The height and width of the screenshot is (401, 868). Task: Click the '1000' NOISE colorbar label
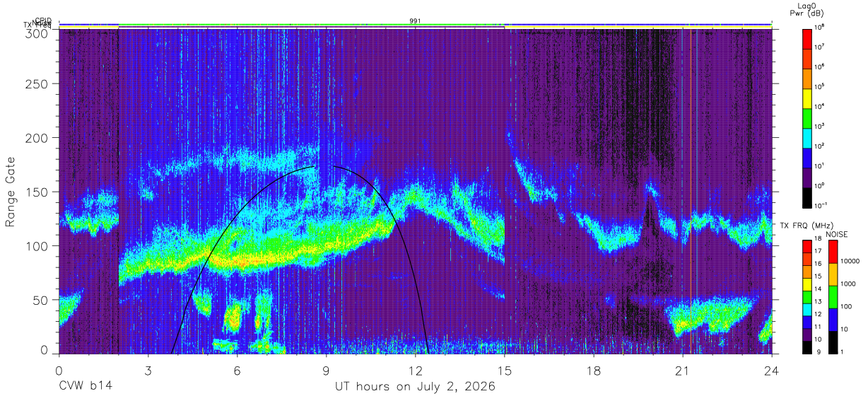click(847, 284)
